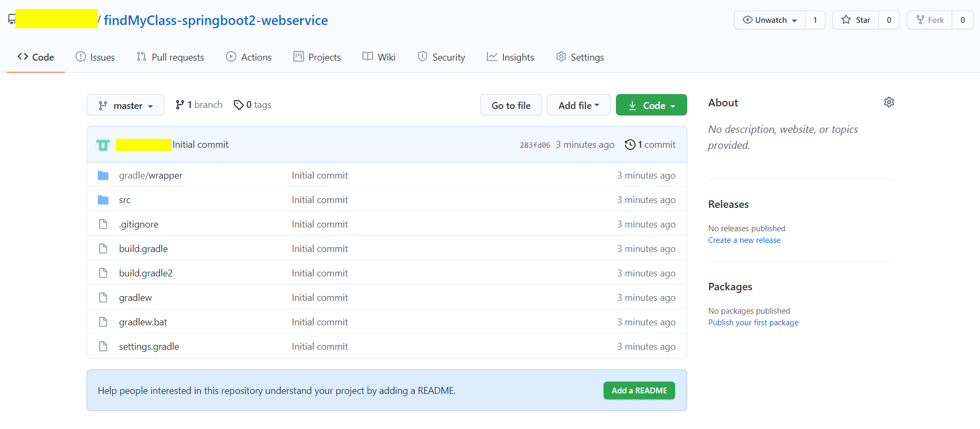Image resolution: width=980 pixels, height=429 pixels.
Task: Click the repository icon beside the repo name
Action: coord(12,20)
